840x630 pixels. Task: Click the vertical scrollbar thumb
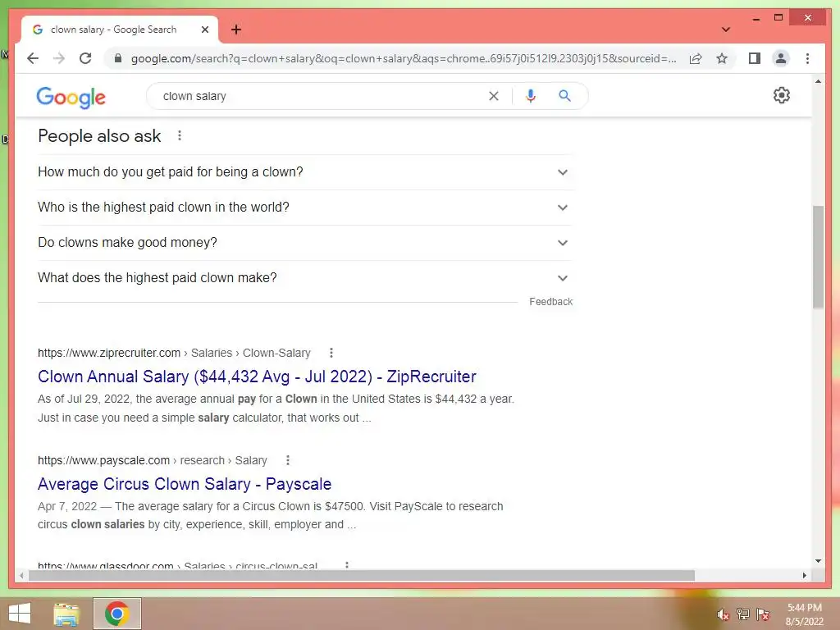point(818,257)
